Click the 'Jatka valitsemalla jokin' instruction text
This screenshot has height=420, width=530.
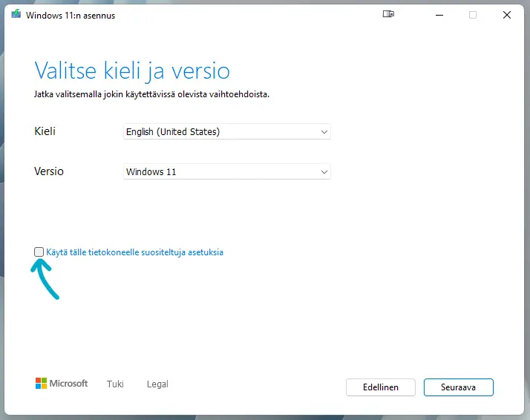tap(151, 94)
